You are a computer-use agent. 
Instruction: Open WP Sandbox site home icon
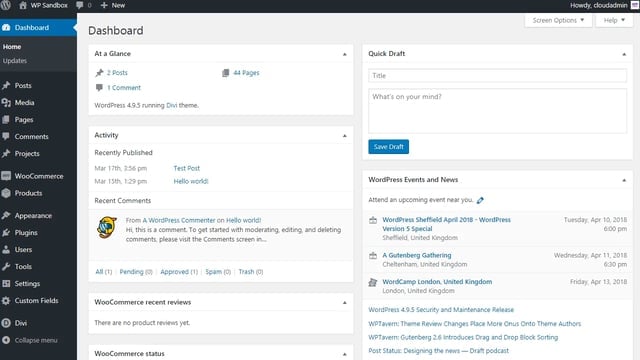pyautogui.click(x=23, y=5)
